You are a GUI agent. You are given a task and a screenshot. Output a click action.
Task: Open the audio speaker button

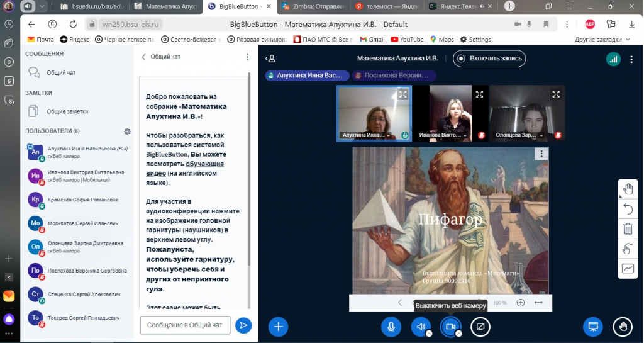tap(421, 327)
